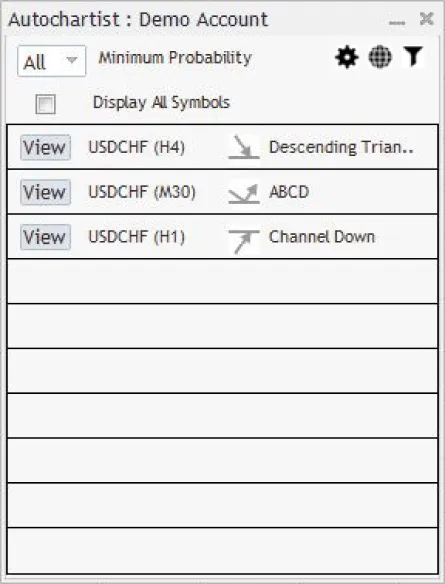Select the USDCHF (H4) symbol text
This screenshot has height=584, width=445.
coord(137,147)
